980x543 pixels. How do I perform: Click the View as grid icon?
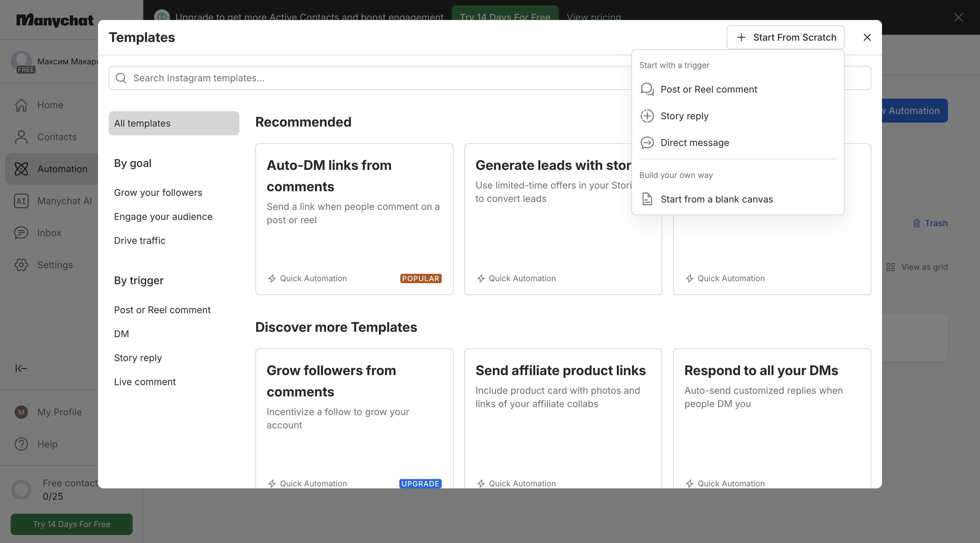pyautogui.click(x=891, y=267)
